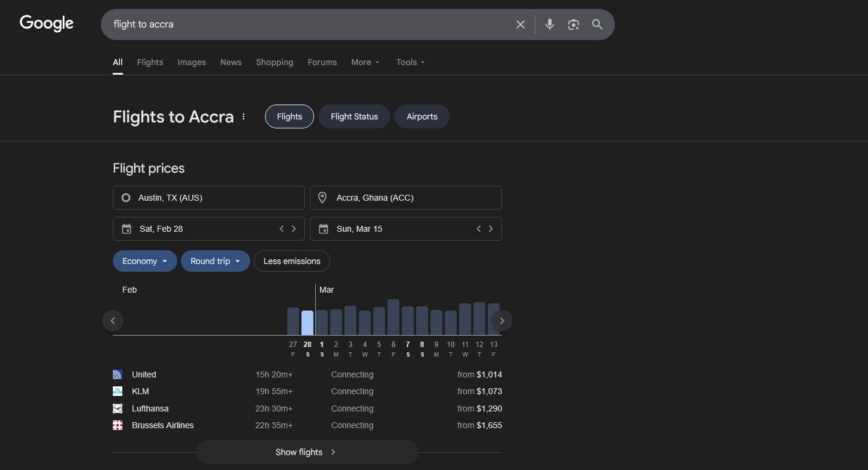Go to the Google logo homepage
Viewport: 868px width, 470px height.
coord(47,23)
